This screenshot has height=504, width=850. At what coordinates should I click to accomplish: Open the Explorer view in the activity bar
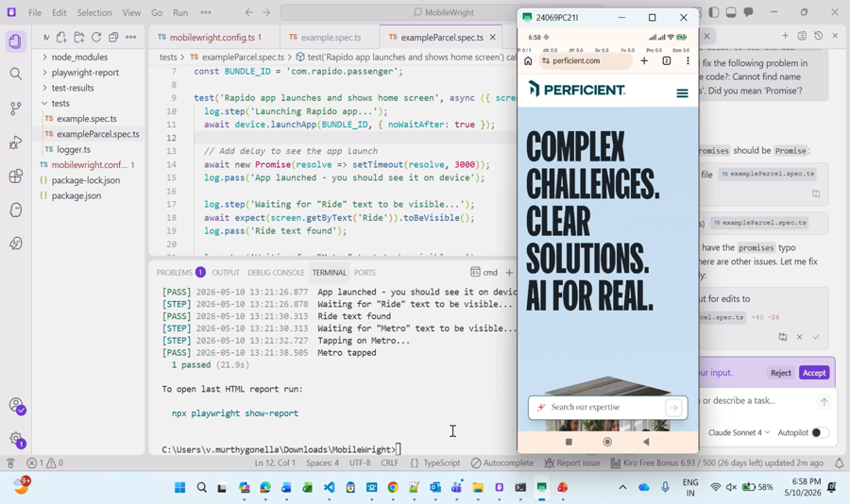pyautogui.click(x=16, y=42)
